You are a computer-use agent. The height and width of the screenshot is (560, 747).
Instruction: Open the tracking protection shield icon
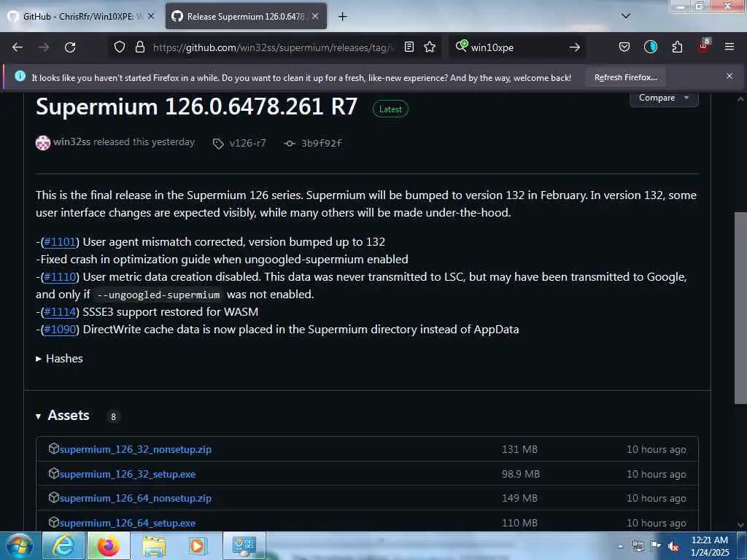[x=120, y=47]
